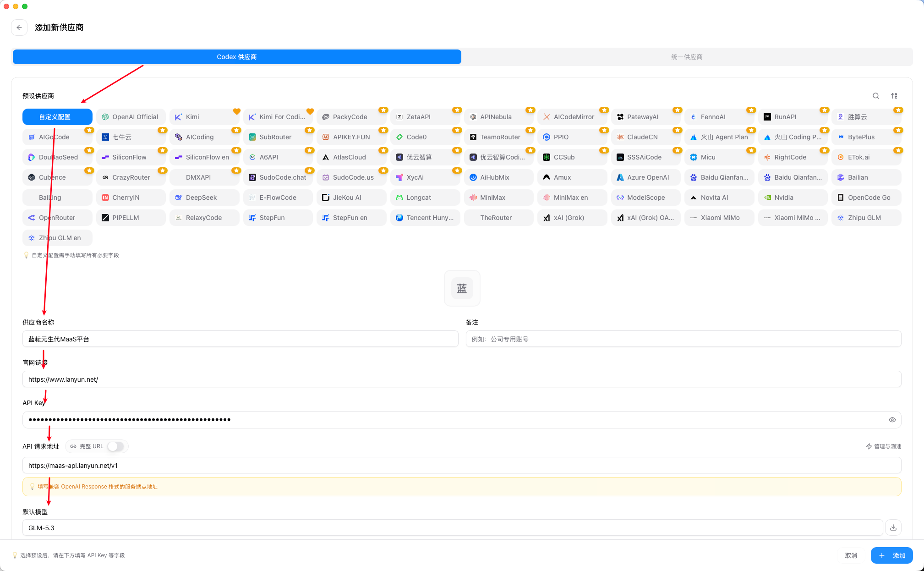Click the fetch models download icon
Screen dimensions: 924x571
click(893, 527)
